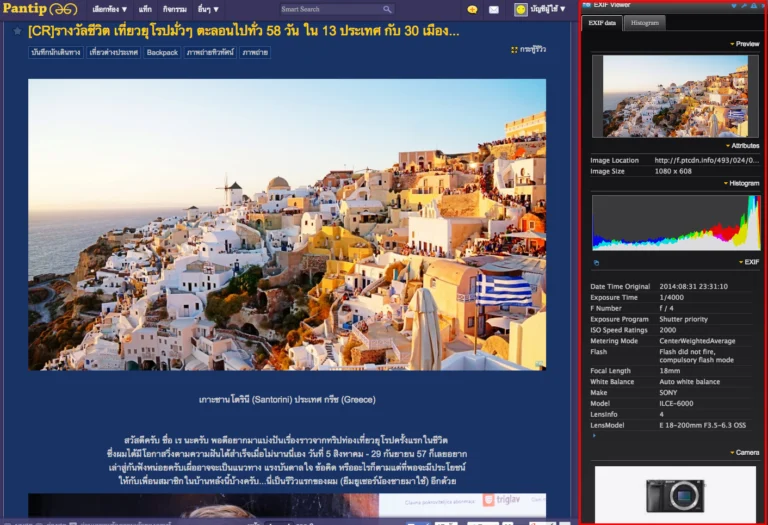The image size is (768, 525).
Task: Switch to the EXIF data tab
Action: pos(602,23)
